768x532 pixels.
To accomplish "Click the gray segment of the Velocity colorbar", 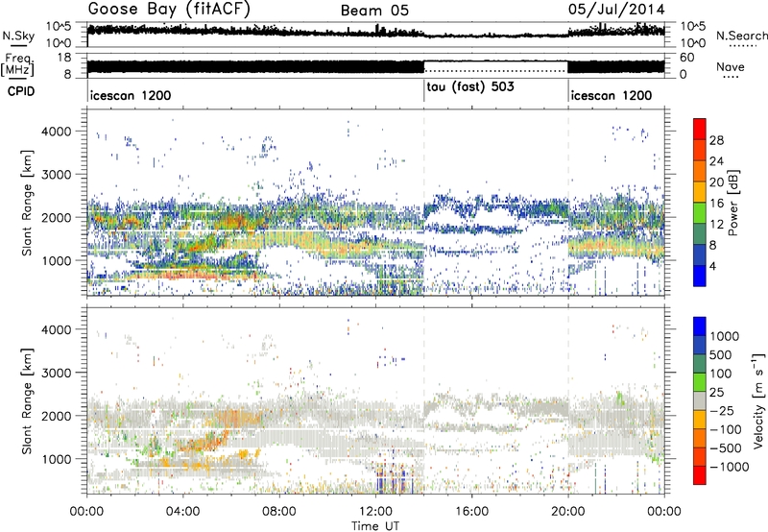I will click(x=700, y=400).
